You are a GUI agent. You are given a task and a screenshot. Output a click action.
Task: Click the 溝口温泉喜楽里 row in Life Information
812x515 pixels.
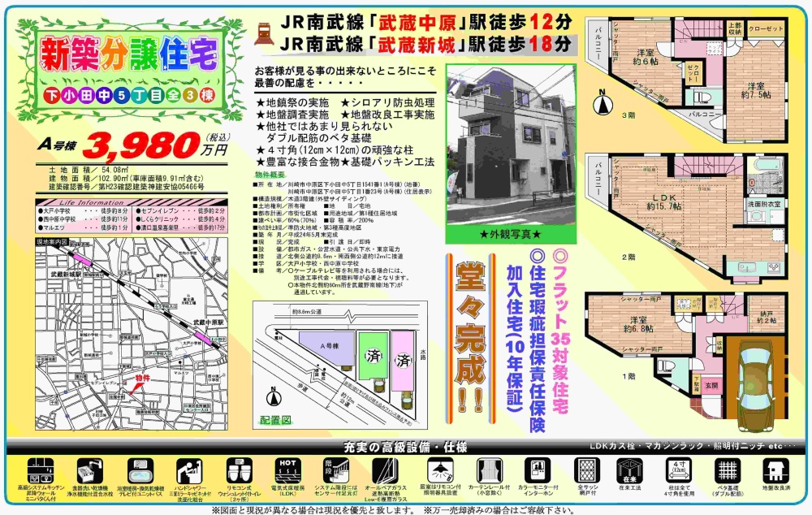[x=181, y=227]
